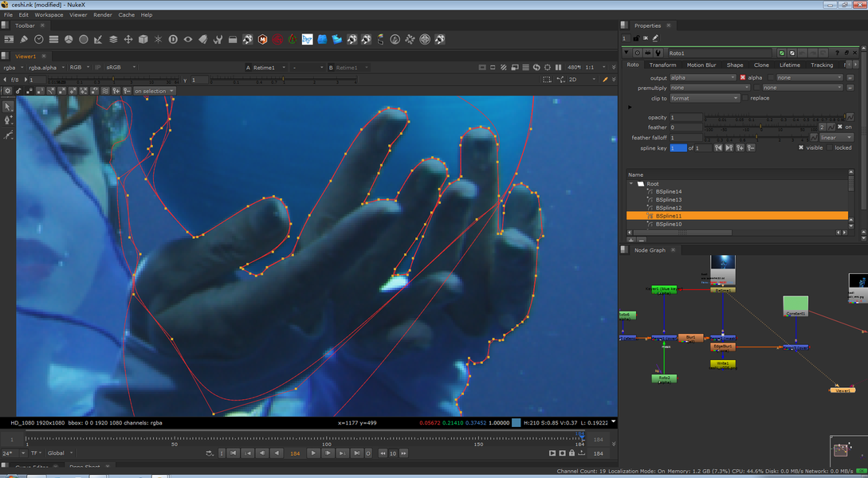Click the play backward button
Viewport: 868px width, 478px height.
coord(277,453)
